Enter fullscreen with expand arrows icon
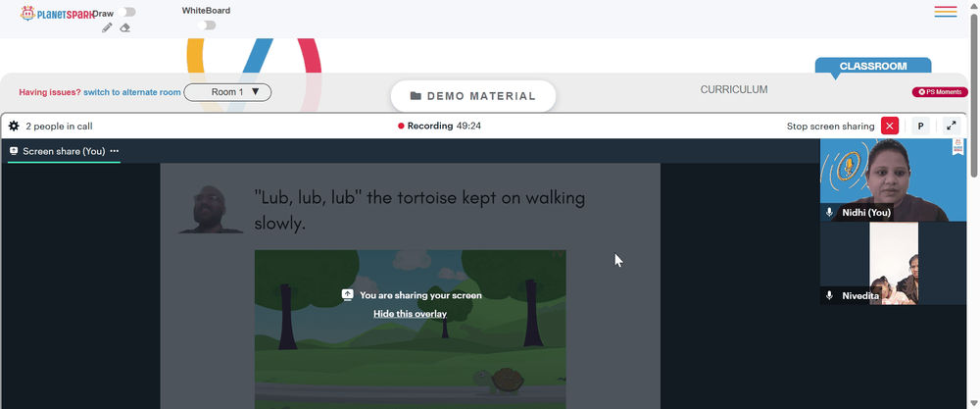The height and width of the screenshot is (409, 980). 952,126
